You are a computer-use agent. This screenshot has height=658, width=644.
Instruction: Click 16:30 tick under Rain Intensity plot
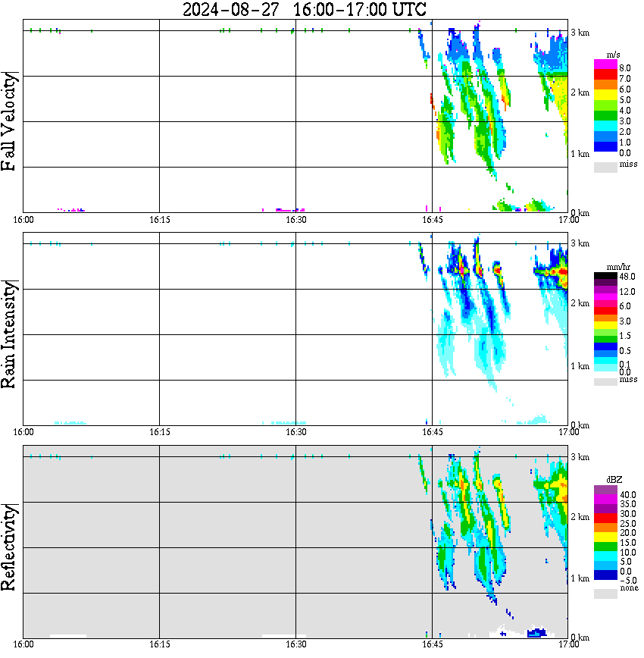point(295,432)
